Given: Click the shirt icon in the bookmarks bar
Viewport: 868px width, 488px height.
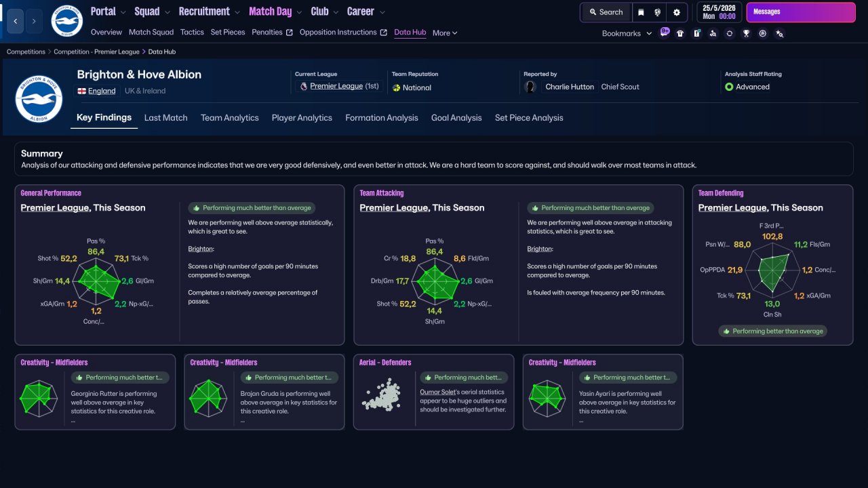Looking at the screenshot, I should click(x=680, y=33).
